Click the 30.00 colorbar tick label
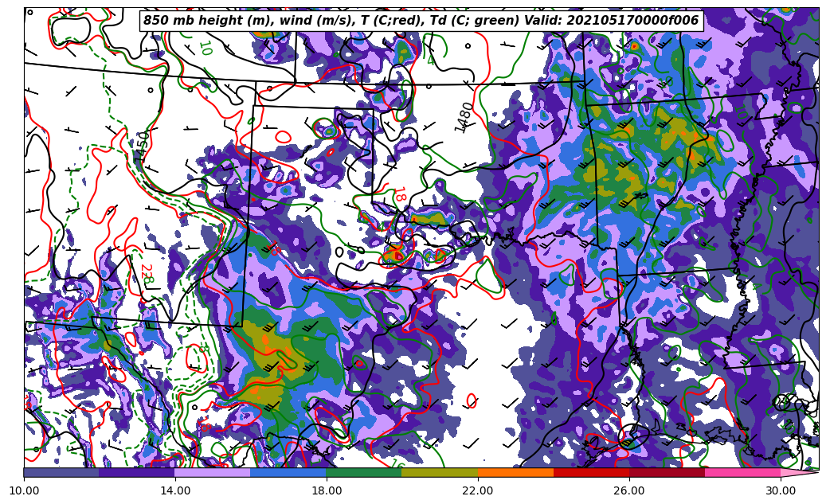826x504 pixels. (781, 490)
